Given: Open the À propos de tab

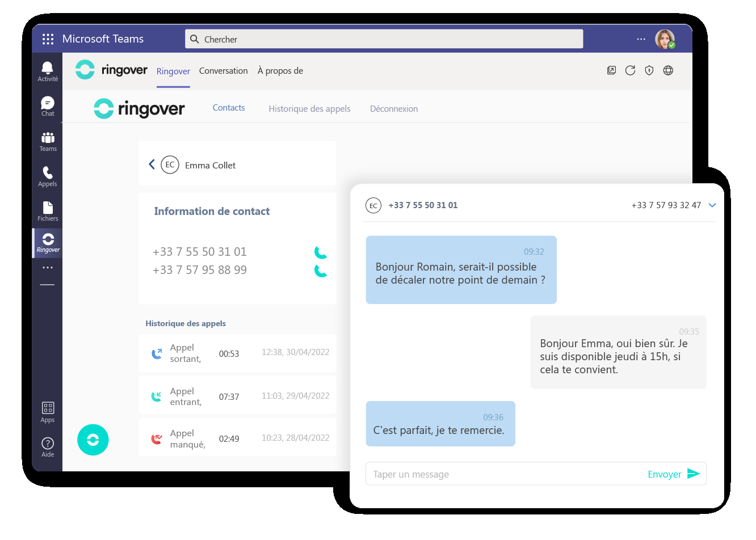Looking at the screenshot, I should tap(280, 71).
